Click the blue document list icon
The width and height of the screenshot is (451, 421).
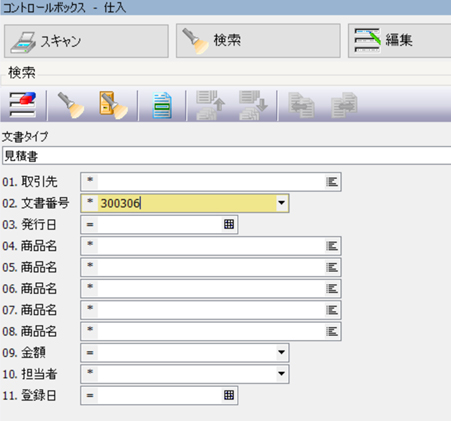162,106
